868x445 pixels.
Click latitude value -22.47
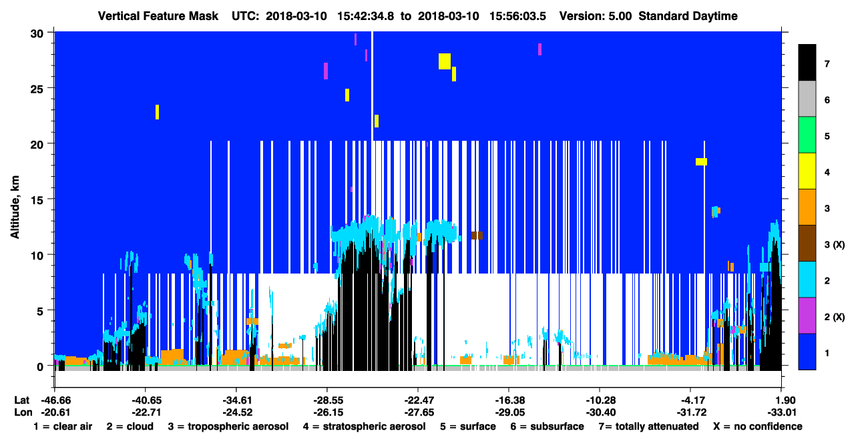click(418, 400)
